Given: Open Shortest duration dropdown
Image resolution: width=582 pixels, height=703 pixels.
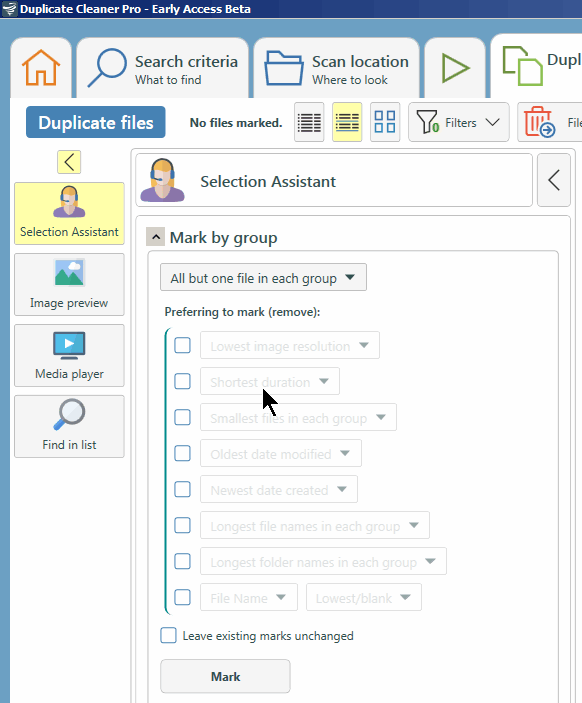Looking at the screenshot, I should pos(270,381).
